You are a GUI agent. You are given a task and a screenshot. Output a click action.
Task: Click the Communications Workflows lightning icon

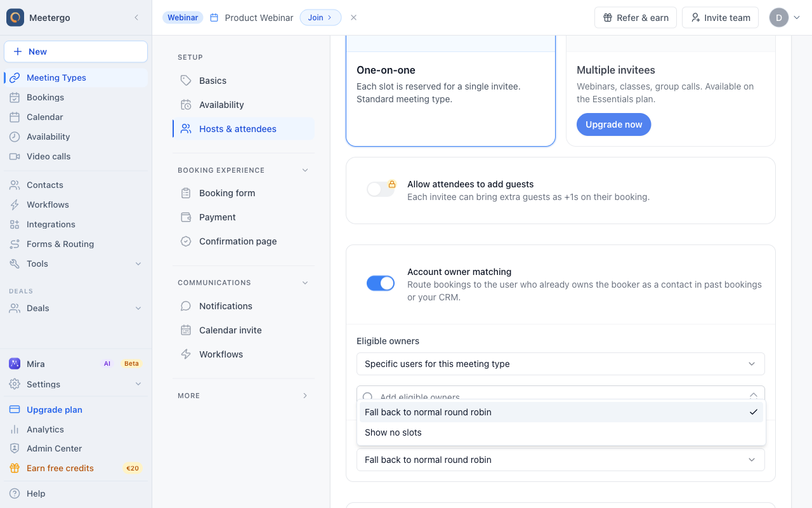186,354
